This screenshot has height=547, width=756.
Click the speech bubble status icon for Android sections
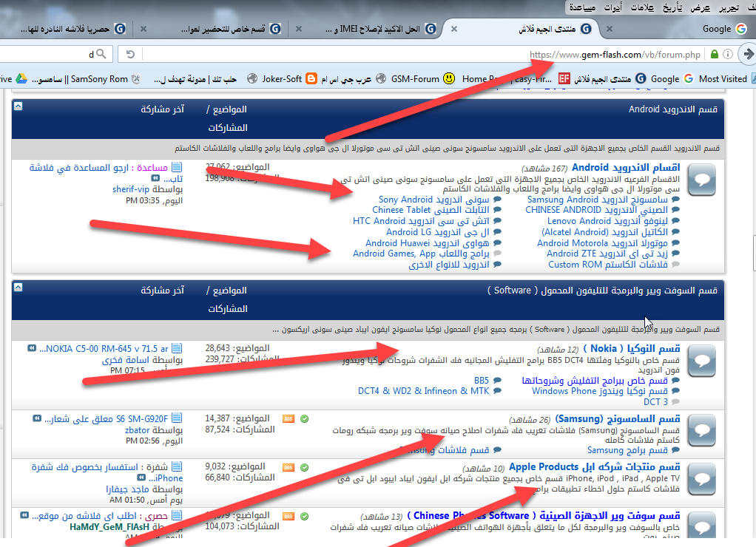click(x=702, y=180)
